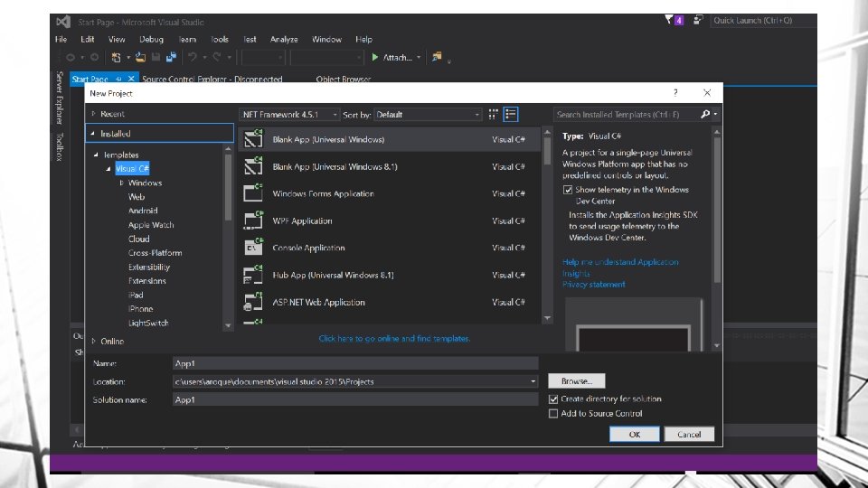Viewport: 868px width, 488px height.
Task: Open Help me understand Application Insights link
Action: [x=620, y=267]
